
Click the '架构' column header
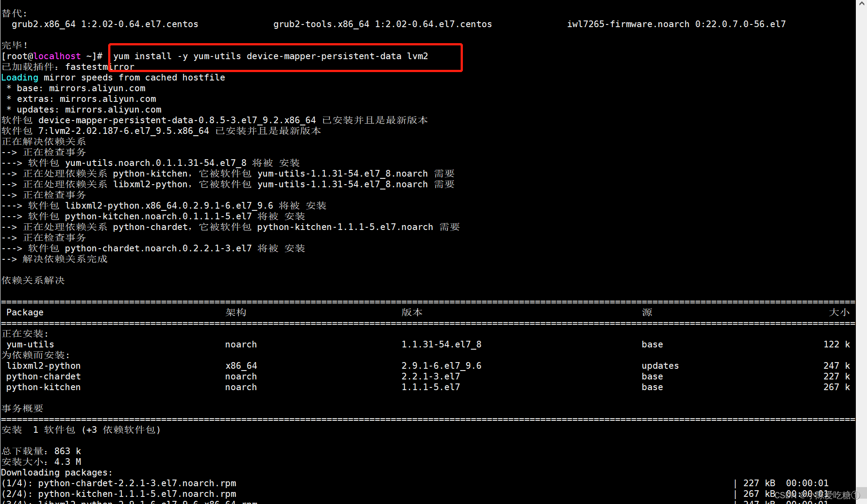click(235, 313)
